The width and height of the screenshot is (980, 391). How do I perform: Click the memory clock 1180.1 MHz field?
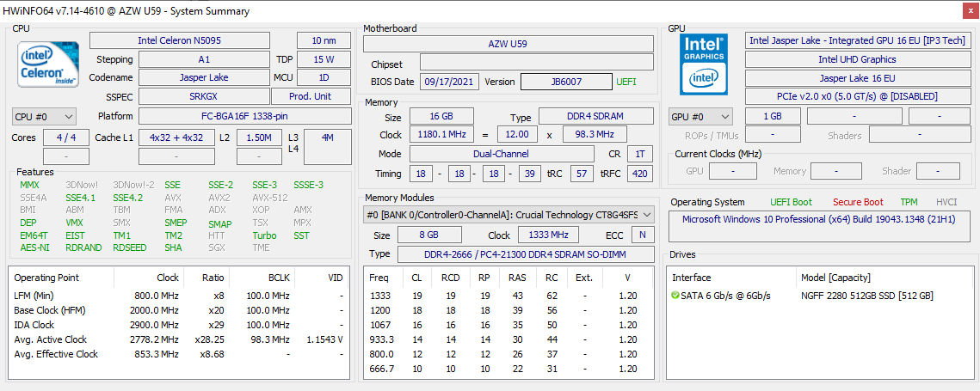point(441,134)
